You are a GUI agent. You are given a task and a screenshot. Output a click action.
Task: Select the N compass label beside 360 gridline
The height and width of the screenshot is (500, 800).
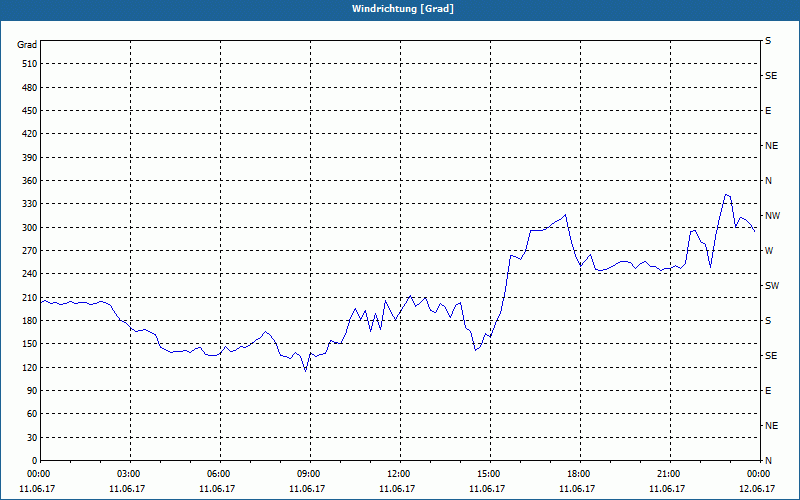pos(768,181)
